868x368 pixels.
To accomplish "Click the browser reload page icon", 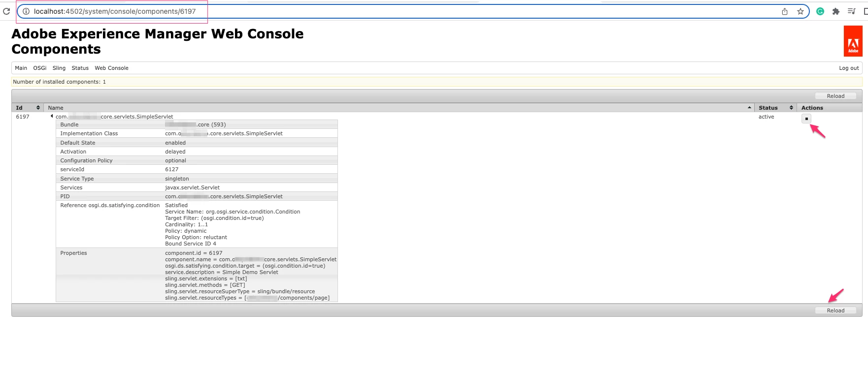I will tap(6, 11).
